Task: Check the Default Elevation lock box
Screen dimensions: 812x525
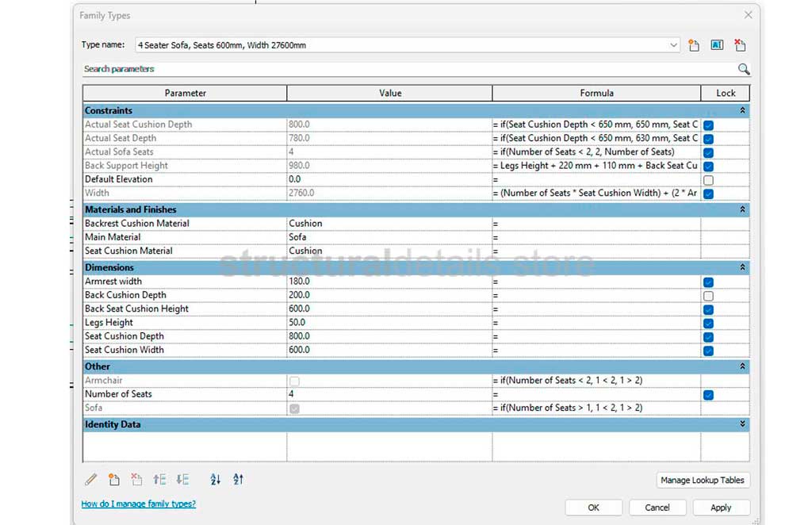Action: pyautogui.click(x=708, y=179)
